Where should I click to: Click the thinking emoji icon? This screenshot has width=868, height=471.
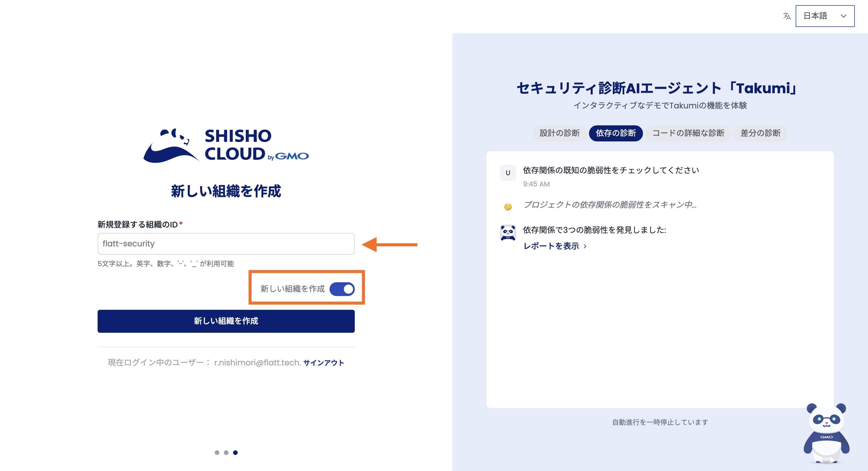(508, 206)
